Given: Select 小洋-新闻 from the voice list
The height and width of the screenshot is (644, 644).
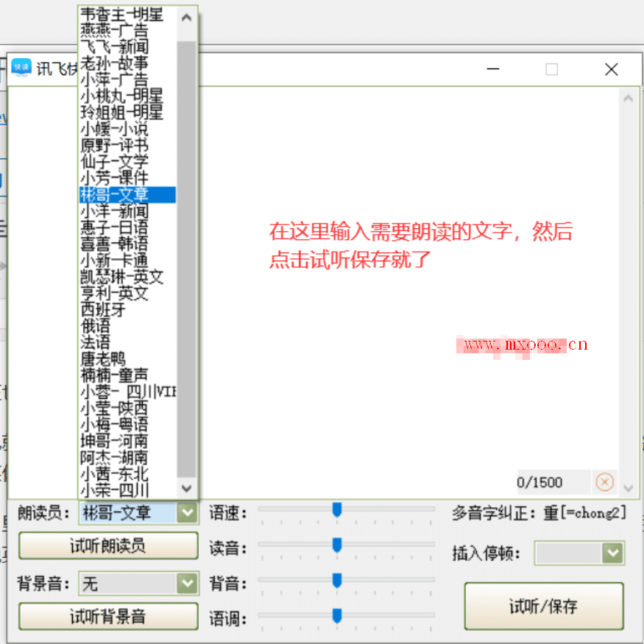Looking at the screenshot, I should [x=115, y=211].
